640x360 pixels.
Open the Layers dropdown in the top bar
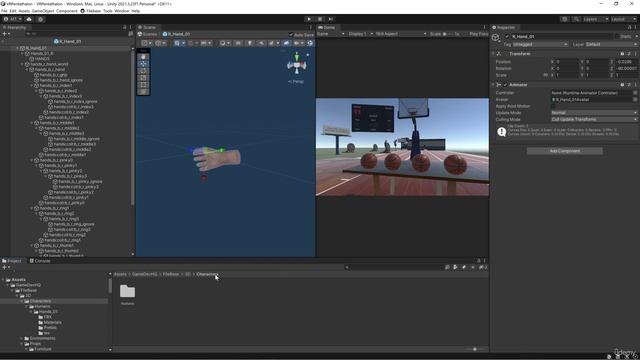tap(596, 19)
